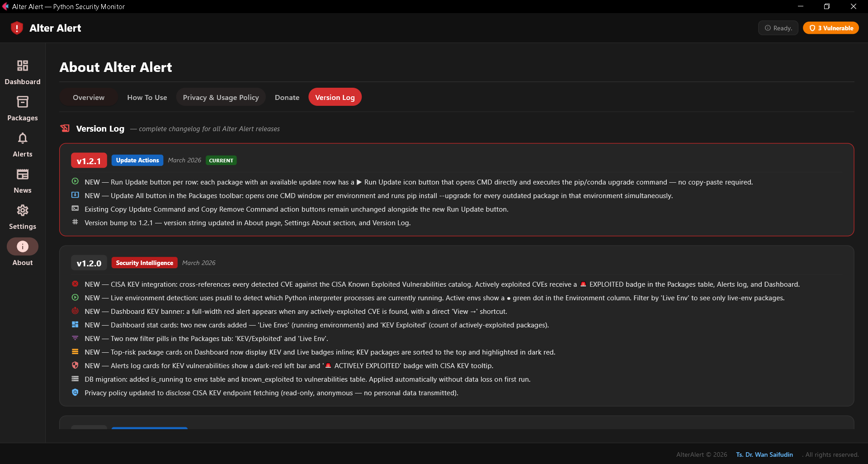Open the Settings gear icon
Screen dimensions: 868x464
tap(22, 210)
